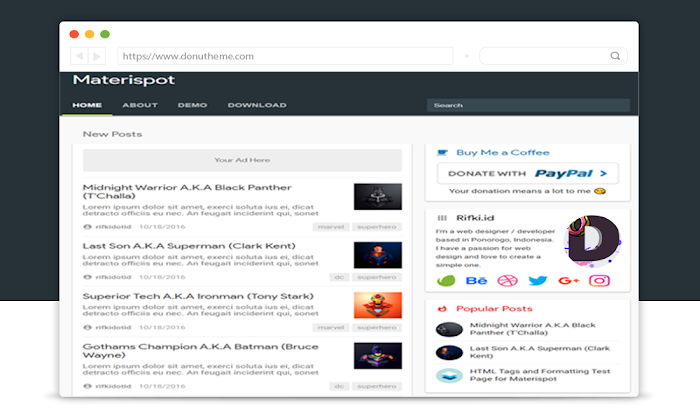Open the Dribbble social icon
Viewport: 700px width, 420px height.
tap(508, 281)
